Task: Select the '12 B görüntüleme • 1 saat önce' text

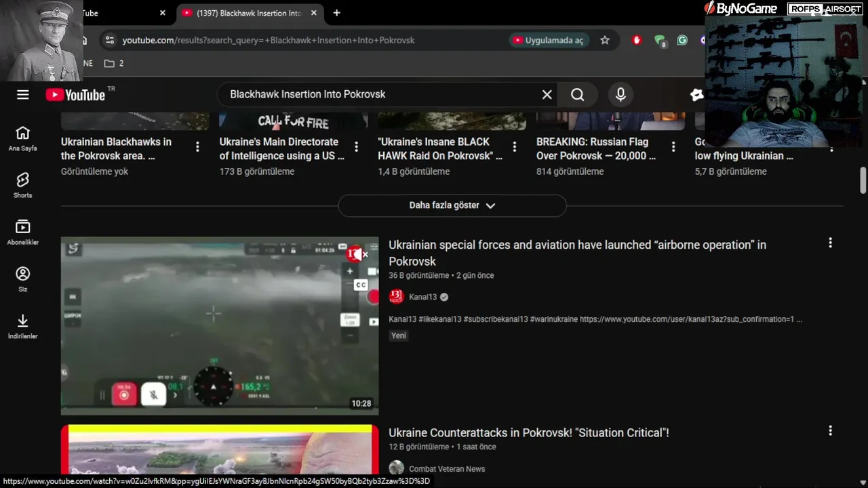Action: click(442, 447)
